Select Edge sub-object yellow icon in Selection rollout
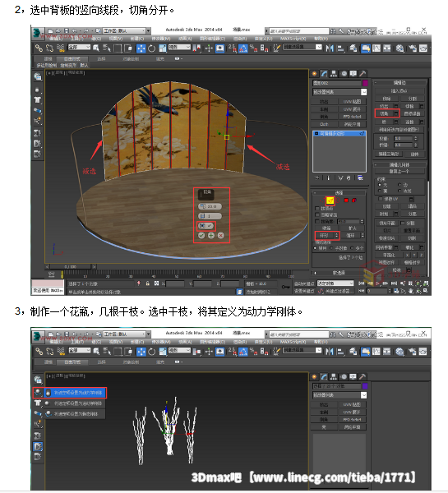This screenshot has height=493, width=448. pyautogui.click(x=330, y=200)
